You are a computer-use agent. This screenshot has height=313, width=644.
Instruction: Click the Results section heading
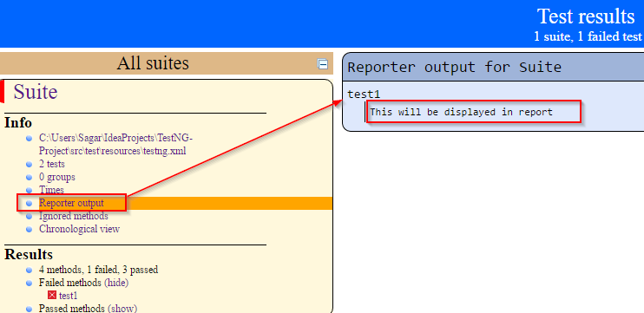click(x=29, y=255)
